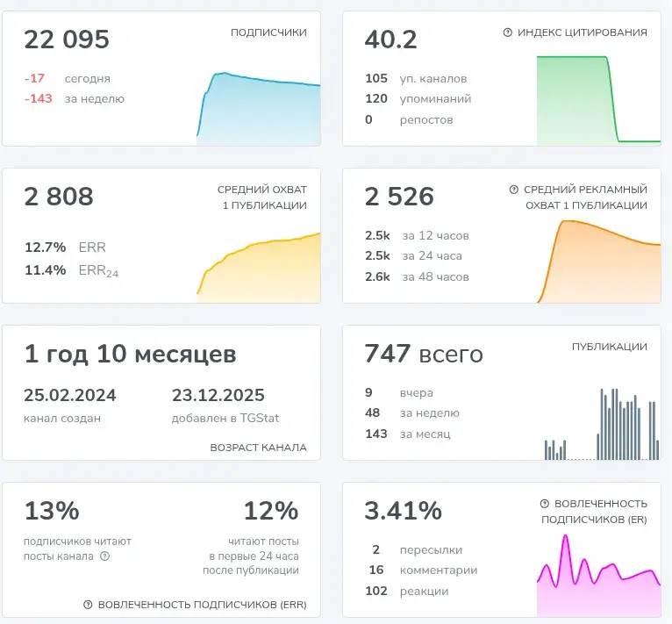
Task: Click the 0 репостов row
Action: click(x=409, y=119)
